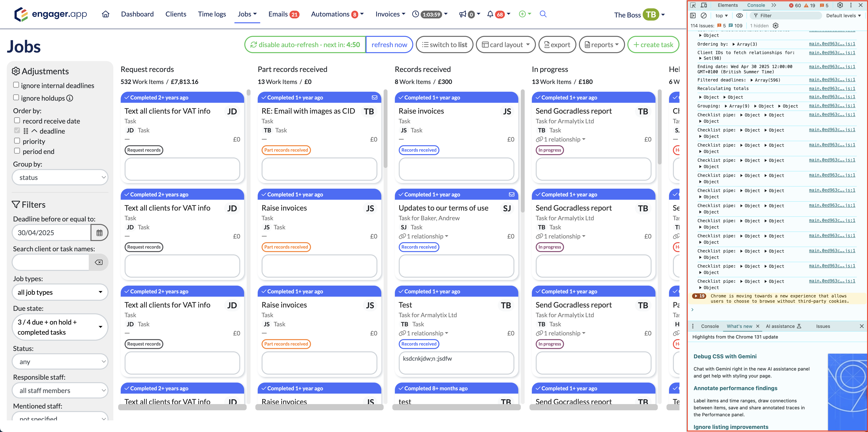This screenshot has height=432, width=868.
Task: Expand 1 relationship on Test card
Action: [x=424, y=333]
